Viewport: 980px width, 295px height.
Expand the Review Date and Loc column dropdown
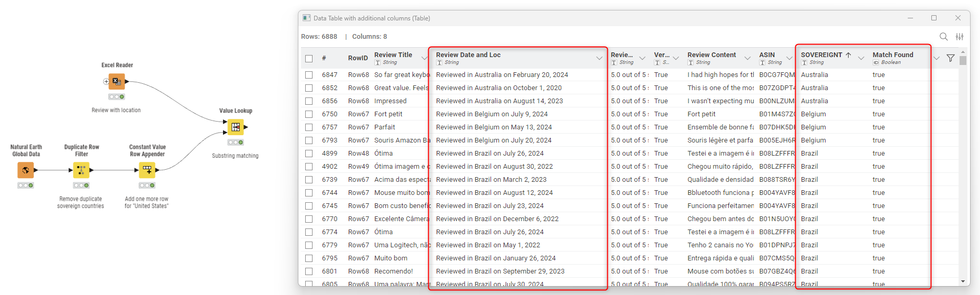pos(599,58)
